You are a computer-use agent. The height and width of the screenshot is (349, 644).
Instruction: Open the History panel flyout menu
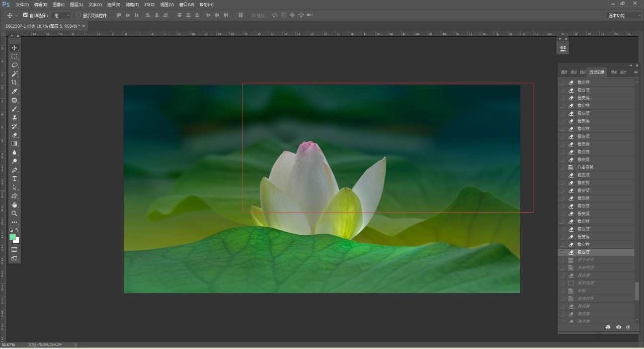click(635, 72)
